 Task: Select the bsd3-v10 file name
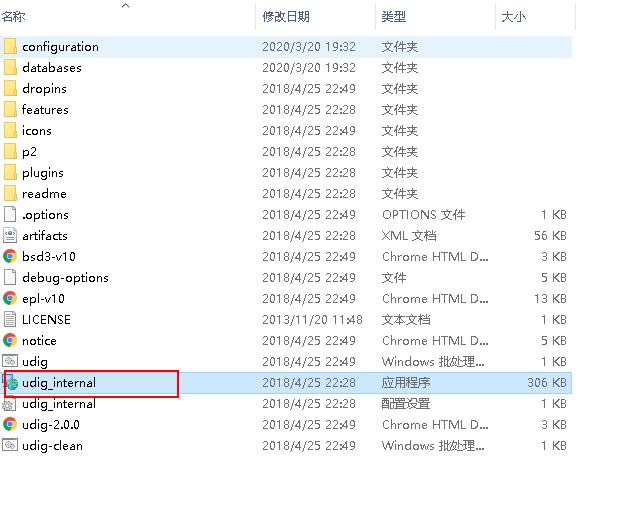[x=49, y=257]
